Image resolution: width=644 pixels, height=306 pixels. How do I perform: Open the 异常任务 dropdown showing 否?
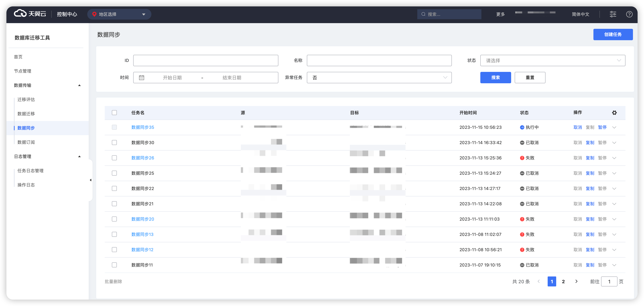(x=379, y=78)
